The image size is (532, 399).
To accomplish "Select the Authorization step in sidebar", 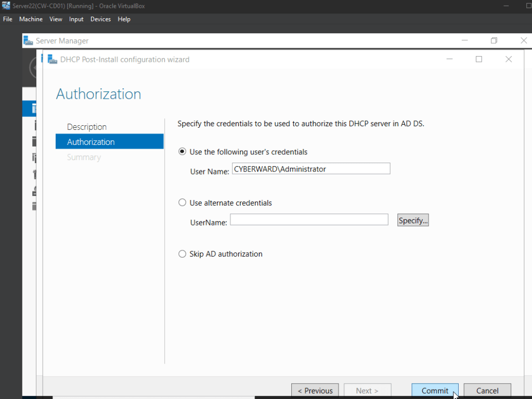I will click(x=110, y=142).
